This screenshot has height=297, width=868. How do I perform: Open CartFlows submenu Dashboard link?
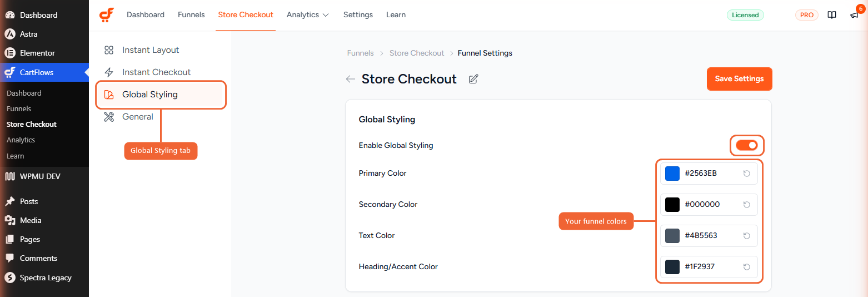24,93
